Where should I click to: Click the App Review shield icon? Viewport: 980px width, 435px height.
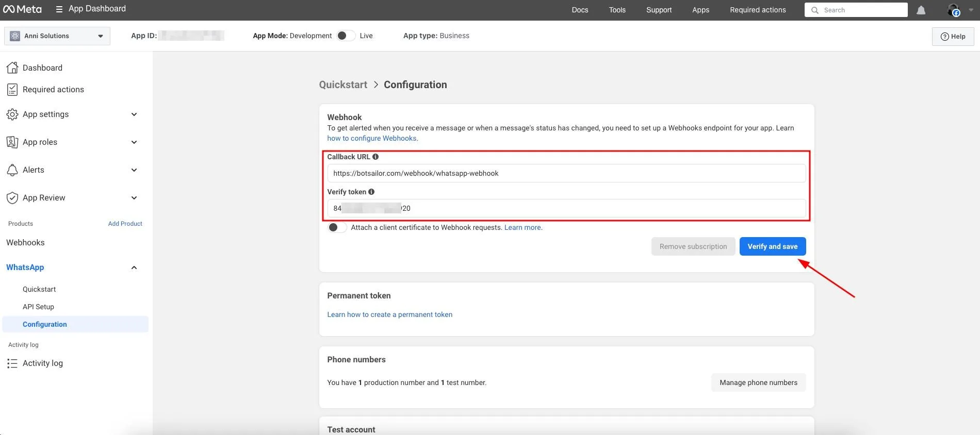point(12,198)
